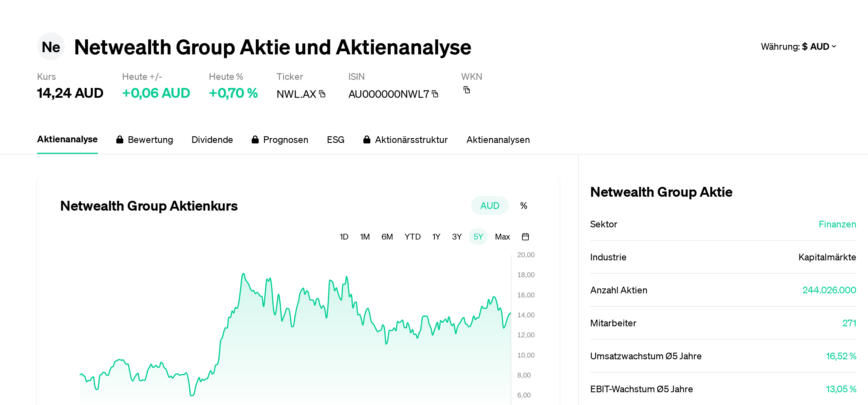Copy the ticker NWL.AX using the copy icon
The height and width of the screenshot is (405, 868).
click(322, 94)
